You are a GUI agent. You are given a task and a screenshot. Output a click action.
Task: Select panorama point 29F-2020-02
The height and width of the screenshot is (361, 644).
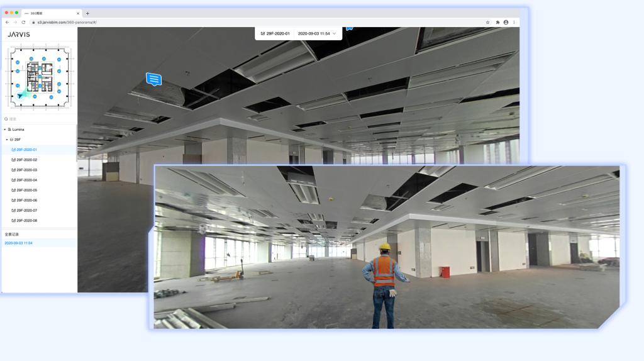coord(39,160)
